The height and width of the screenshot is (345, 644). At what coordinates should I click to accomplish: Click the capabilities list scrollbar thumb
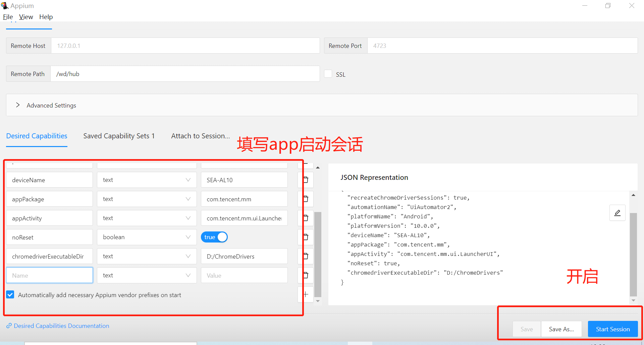pos(318,254)
